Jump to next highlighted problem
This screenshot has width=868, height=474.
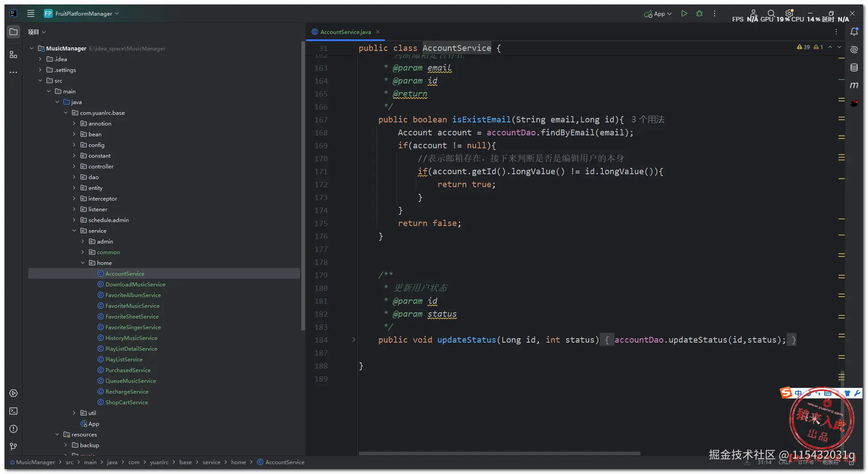[839, 47]
